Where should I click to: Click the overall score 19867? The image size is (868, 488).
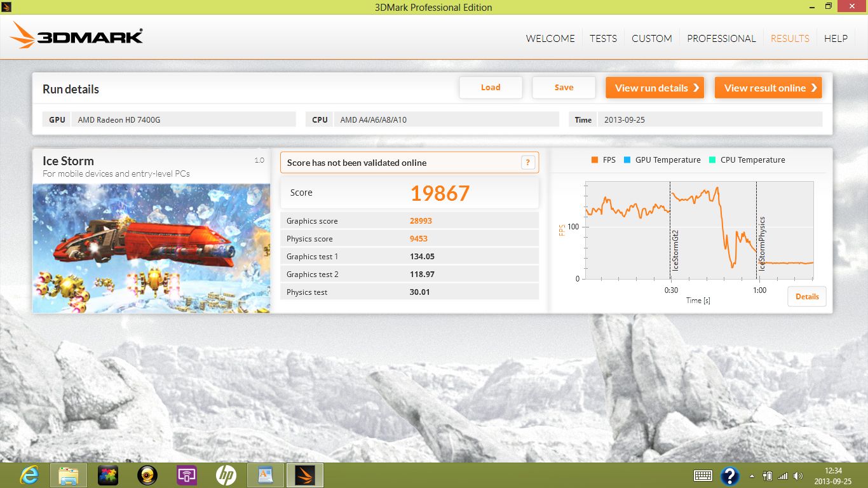440,193
